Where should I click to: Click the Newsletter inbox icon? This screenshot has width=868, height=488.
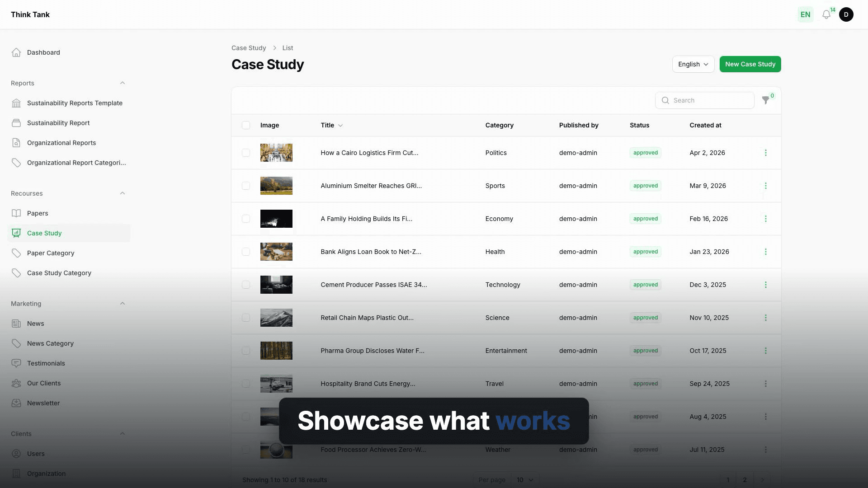click(16, 403)
